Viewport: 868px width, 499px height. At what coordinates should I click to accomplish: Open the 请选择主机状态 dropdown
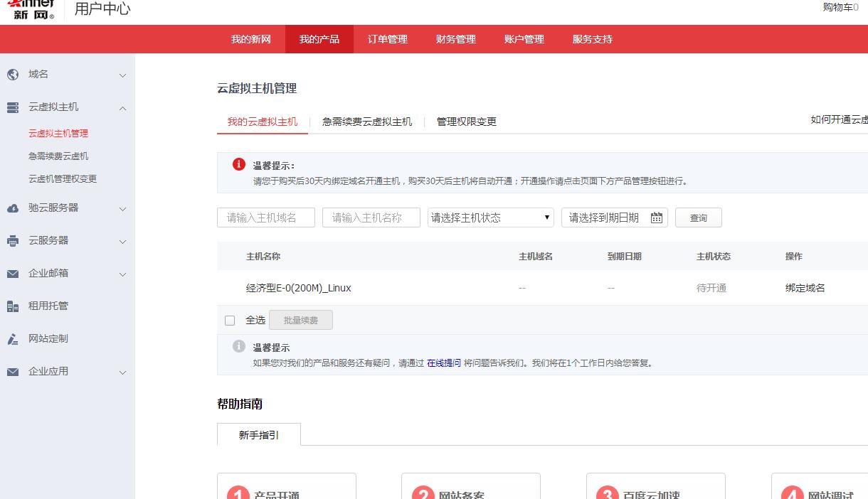pos(490,217)
